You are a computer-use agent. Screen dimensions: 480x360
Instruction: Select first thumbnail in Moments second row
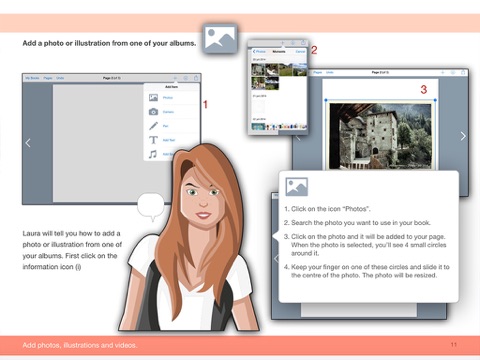click(258, 83)
